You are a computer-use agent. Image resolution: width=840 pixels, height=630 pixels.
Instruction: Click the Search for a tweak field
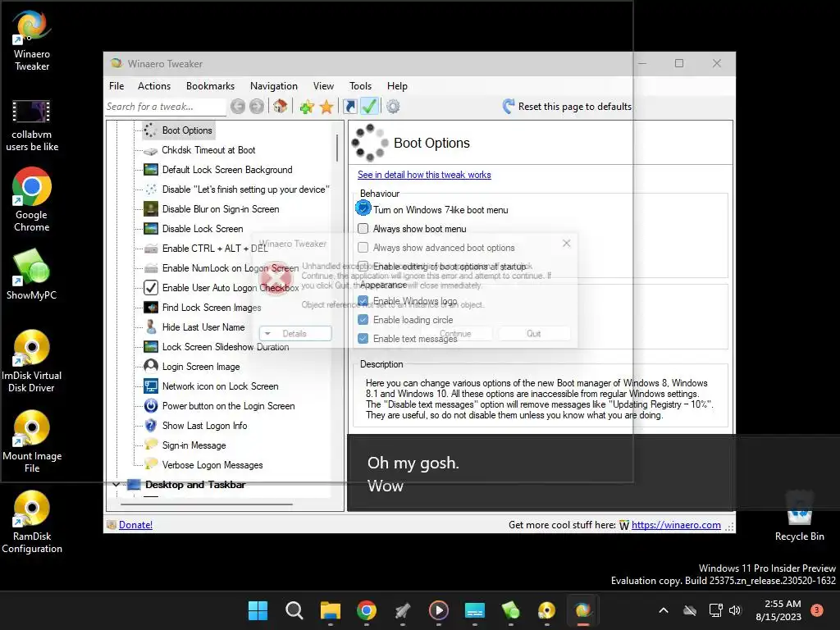pos(166,107)
